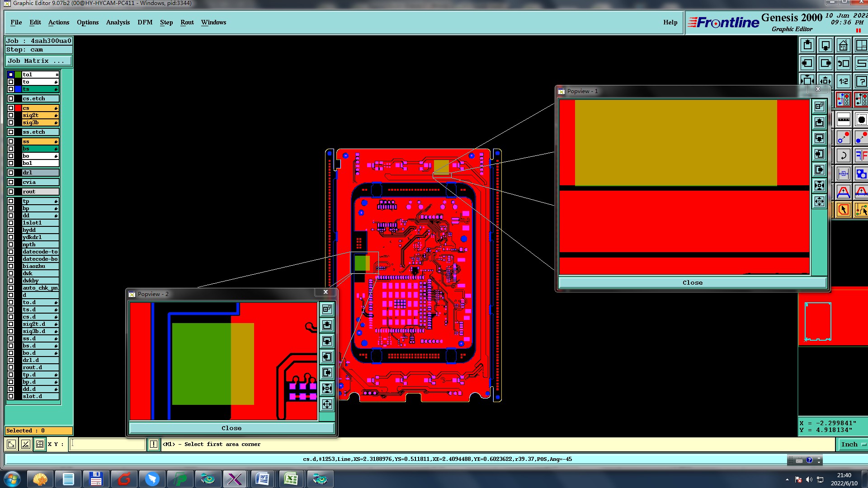Click the Home view icon
This screenshot has width=868, height=488.
coord(844,45)
